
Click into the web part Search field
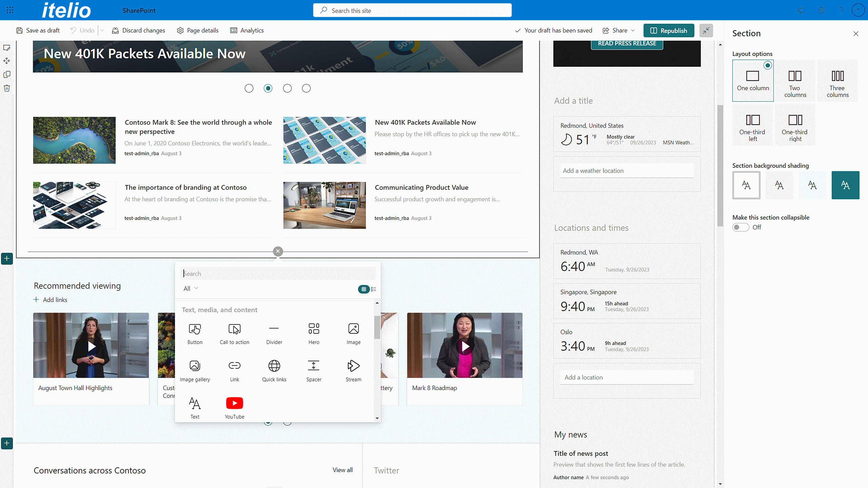point(278,273)
